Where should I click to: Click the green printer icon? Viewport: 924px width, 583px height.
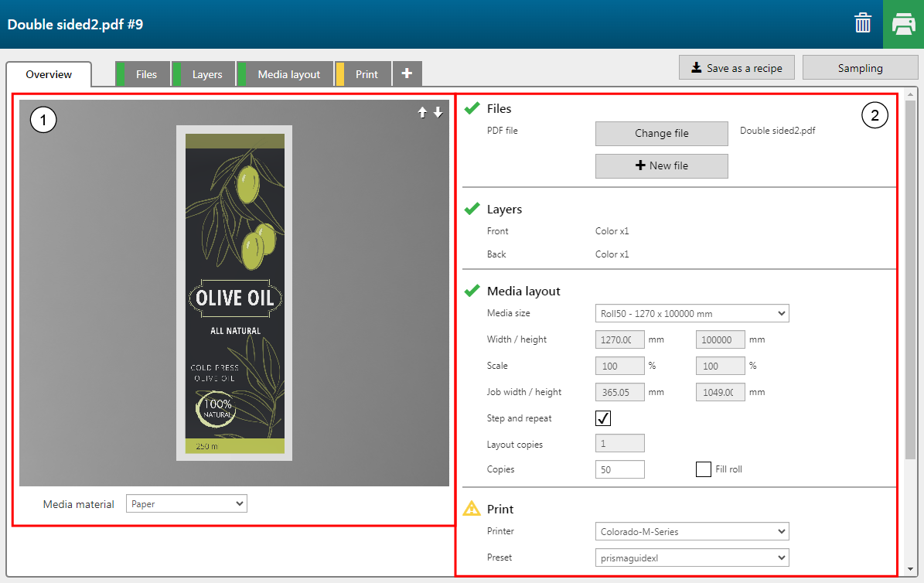click(x=903, y=24)
